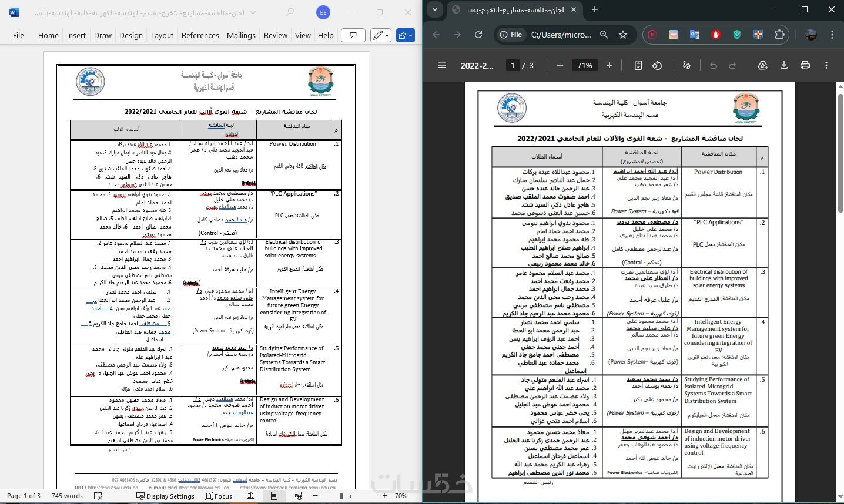This screenshot has width=844, height=504.
Task: Zoom out in the PDF viewer
Action: [x=560, y=65]
